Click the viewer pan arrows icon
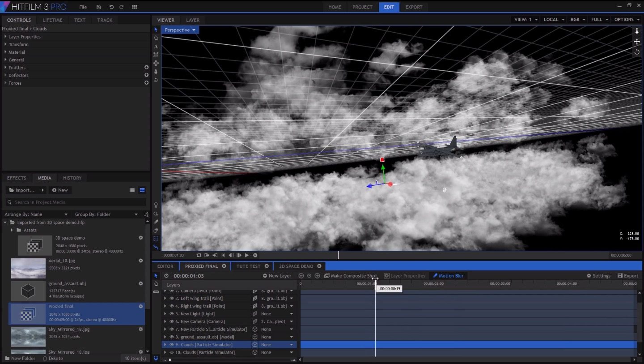Viewport: 644px width, 364px height. click(x=637, y=42)
